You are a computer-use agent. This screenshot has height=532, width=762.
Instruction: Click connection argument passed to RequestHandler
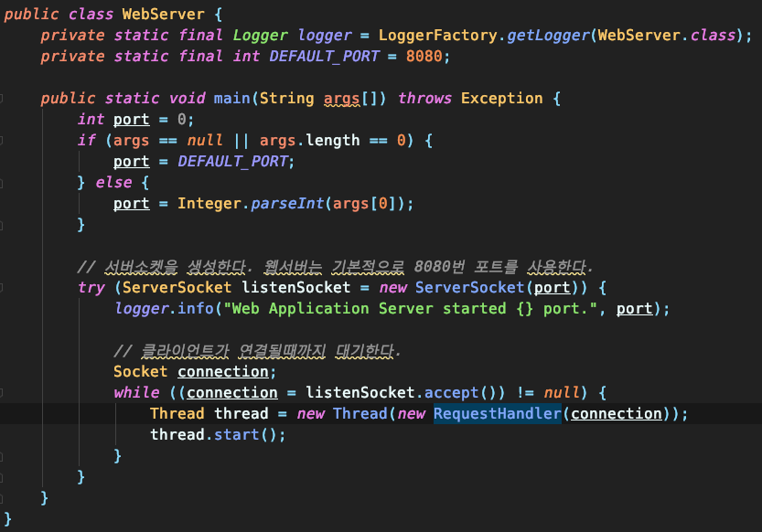pos(617,413)
